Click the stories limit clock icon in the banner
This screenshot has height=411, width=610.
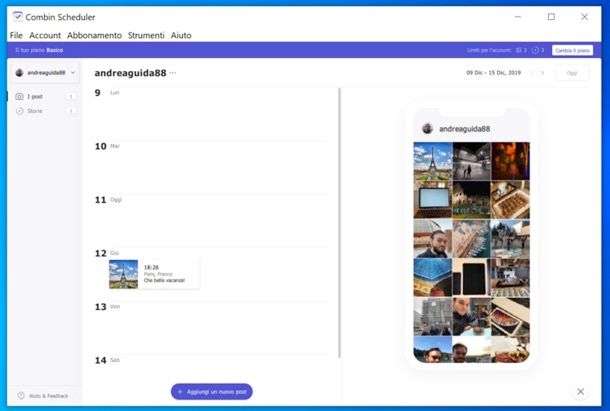click(x=535, y=50)
